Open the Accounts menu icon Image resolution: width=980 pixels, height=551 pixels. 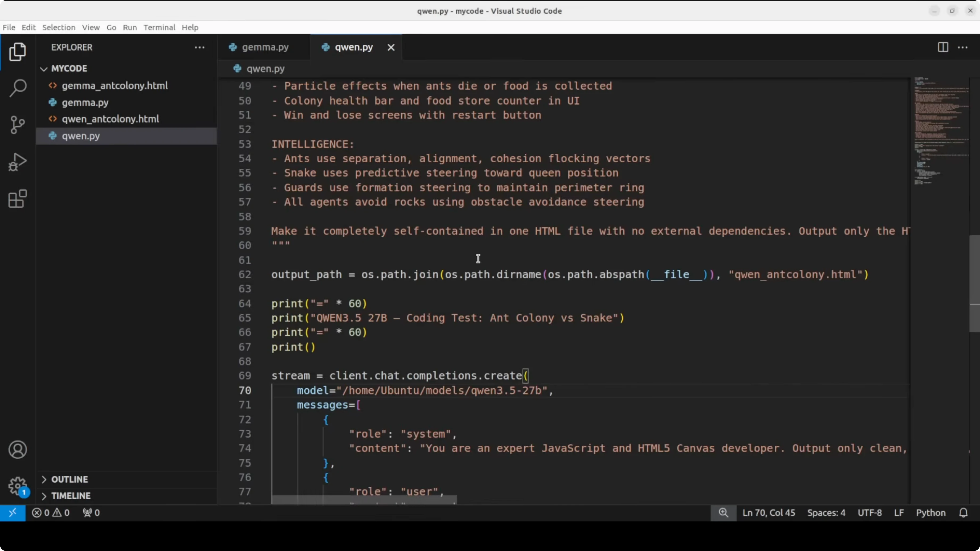click(18, 450)
